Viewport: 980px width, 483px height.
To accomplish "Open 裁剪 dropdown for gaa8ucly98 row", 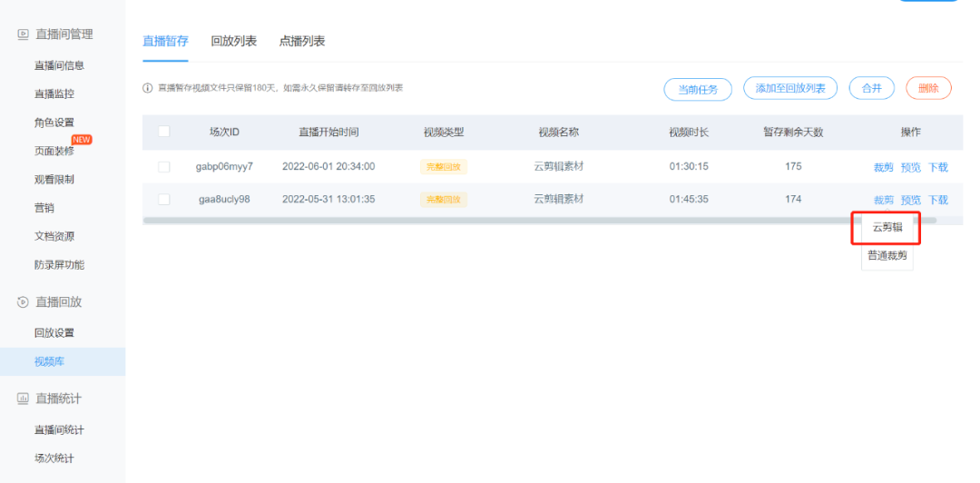I will coord(883,200).
